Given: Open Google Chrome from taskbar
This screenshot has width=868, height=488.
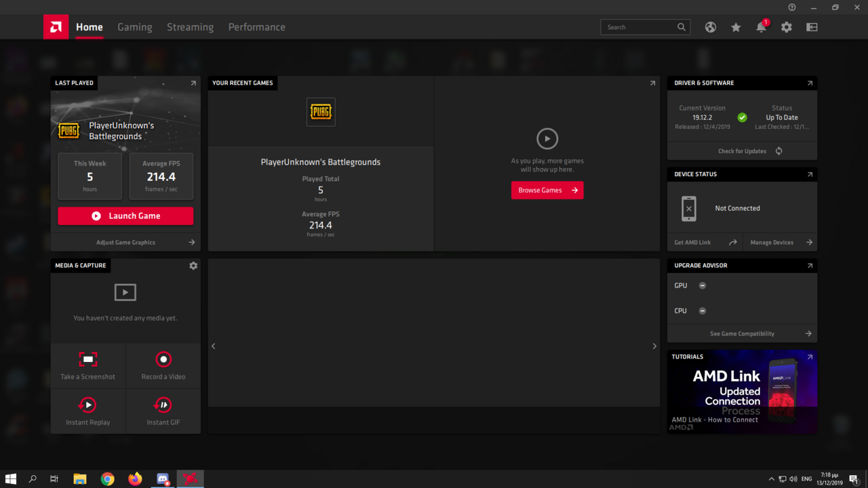Looking at the screenshot, I should (x=107, y=479).
